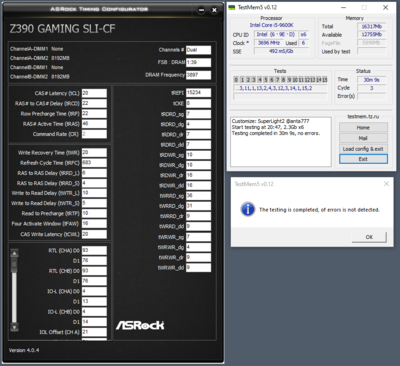
Task: Click the Command Rate (CR) field
Action: pyautogui.click(x=94, y=134)
